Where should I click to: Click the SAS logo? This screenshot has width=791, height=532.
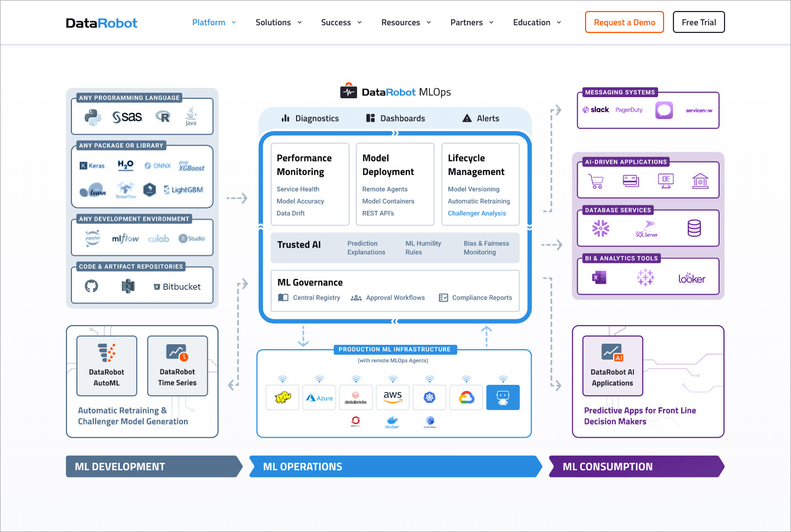[127, 117]
